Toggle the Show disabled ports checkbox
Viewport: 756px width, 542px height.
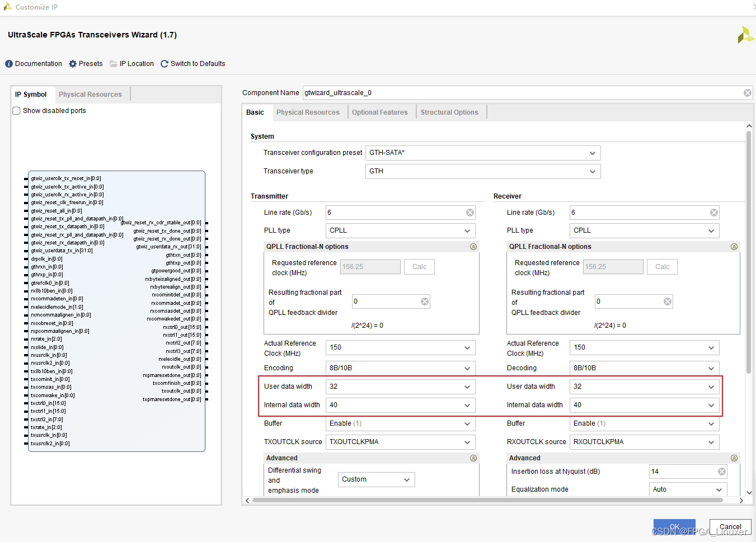tap(16, 111)
